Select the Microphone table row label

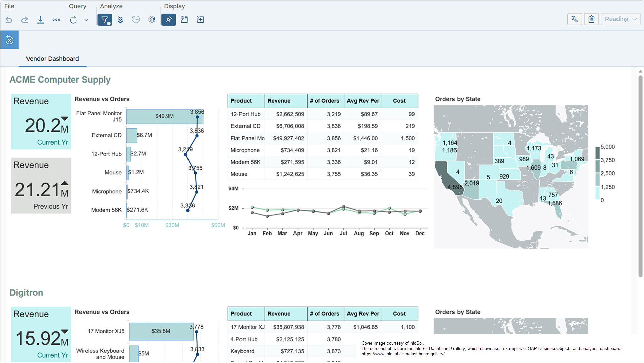click(x=245, y=150)
